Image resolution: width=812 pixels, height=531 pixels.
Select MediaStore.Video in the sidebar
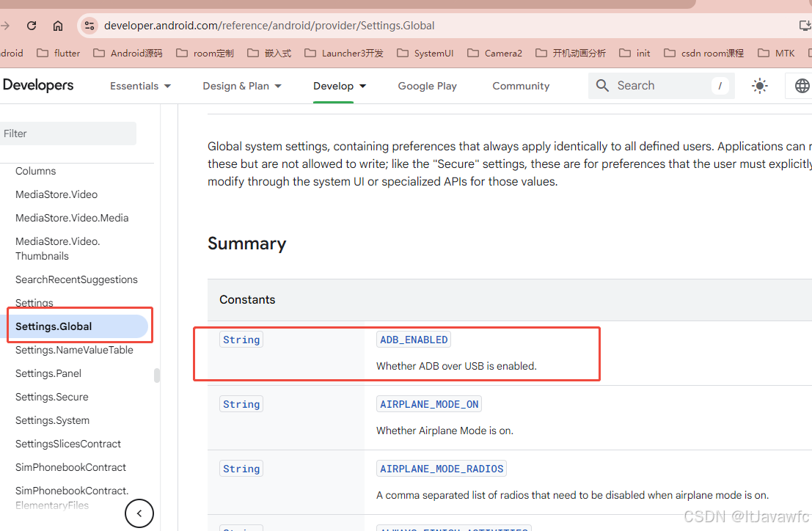click(56, 194)
